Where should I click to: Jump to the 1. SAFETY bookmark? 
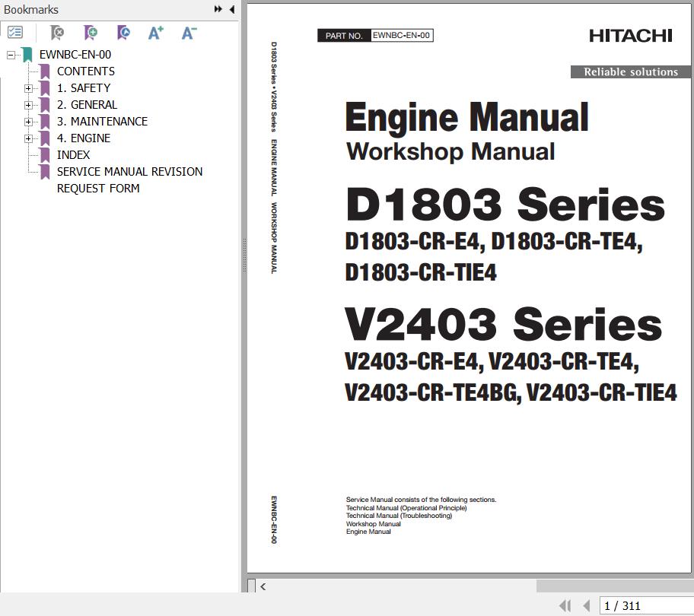click(84, 88)
